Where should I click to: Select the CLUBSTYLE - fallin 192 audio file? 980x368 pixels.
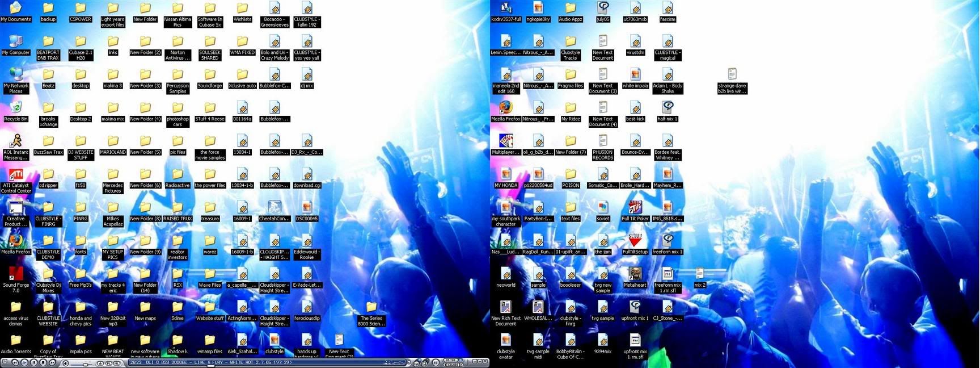click(307, 15)
